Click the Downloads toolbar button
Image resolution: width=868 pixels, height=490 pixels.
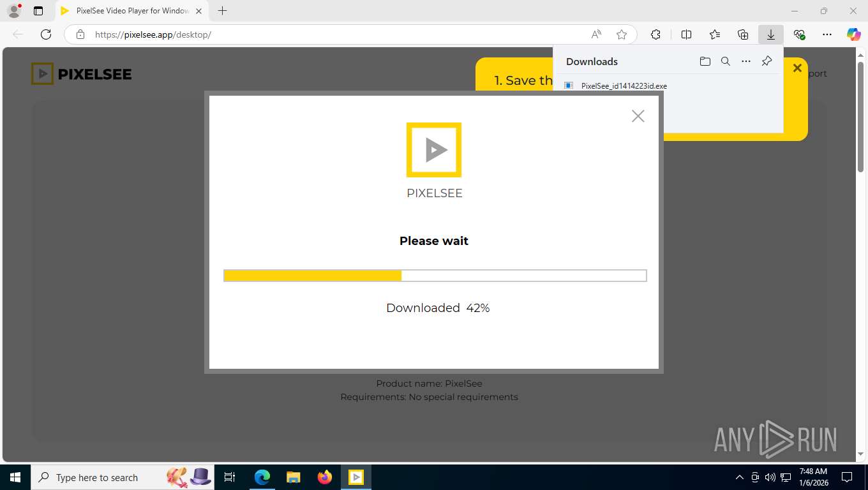pos(771,34)
